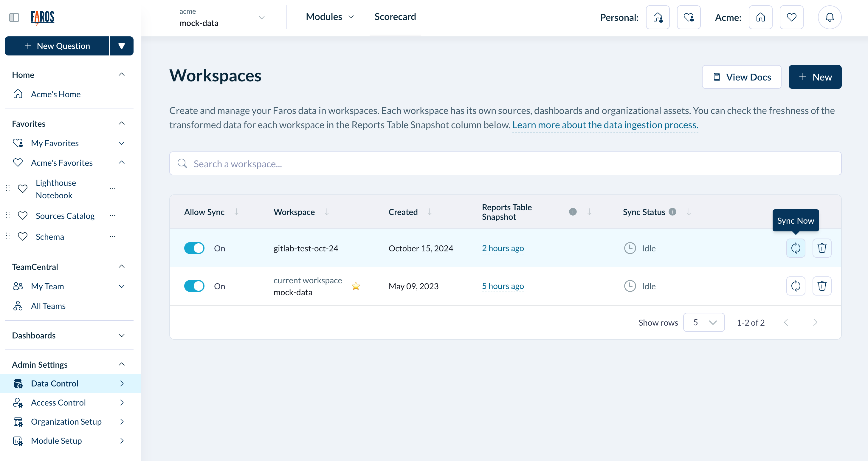Click the sync refresh icon for gitlab-test-oct-24
The image size is (868, 461).
pyautogui.click(x=796, y=248)
